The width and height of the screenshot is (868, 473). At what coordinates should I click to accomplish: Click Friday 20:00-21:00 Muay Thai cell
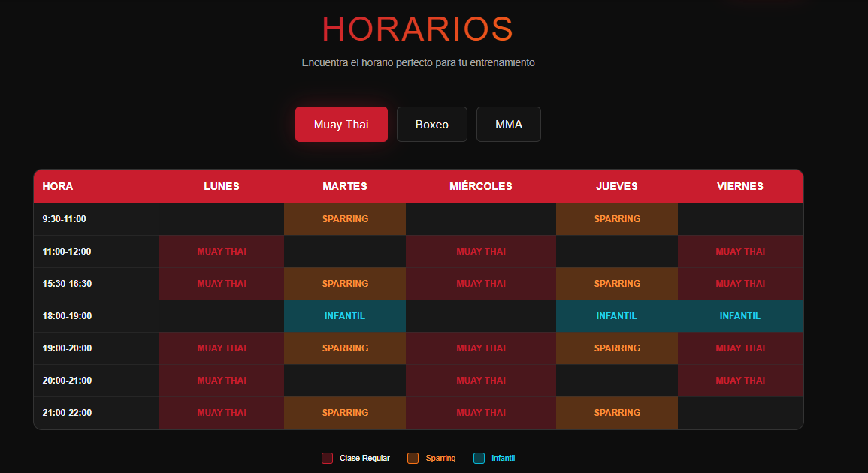[x=740, y=380]
